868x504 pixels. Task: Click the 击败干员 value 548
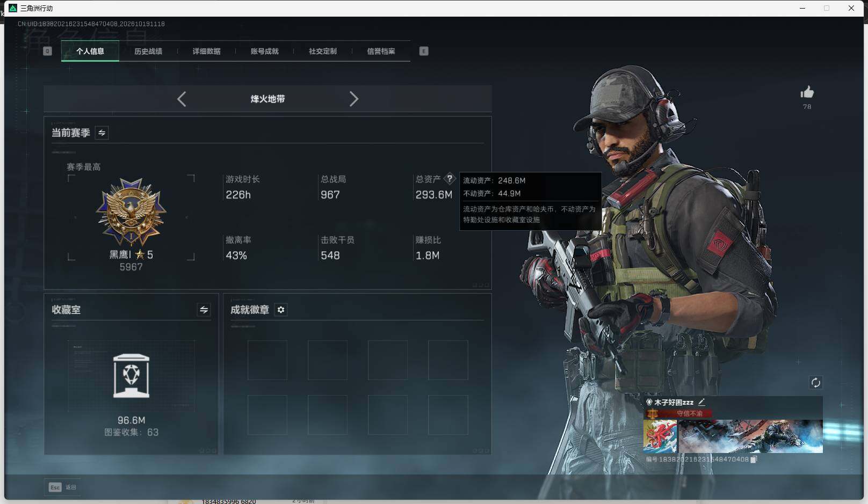(x=330, y=255)
